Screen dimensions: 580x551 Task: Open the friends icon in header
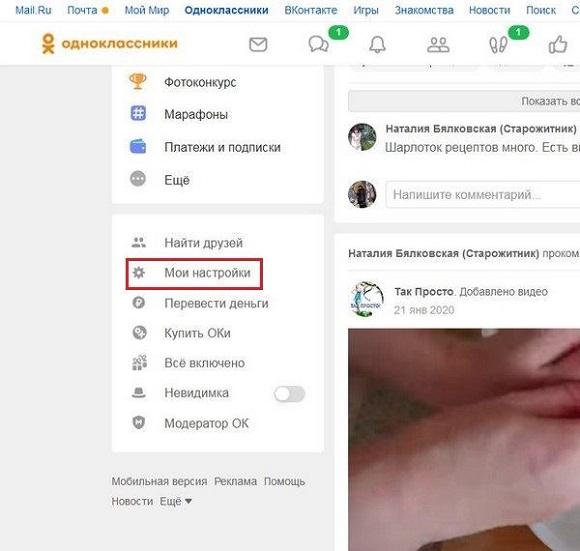click(x=438, y=45)
